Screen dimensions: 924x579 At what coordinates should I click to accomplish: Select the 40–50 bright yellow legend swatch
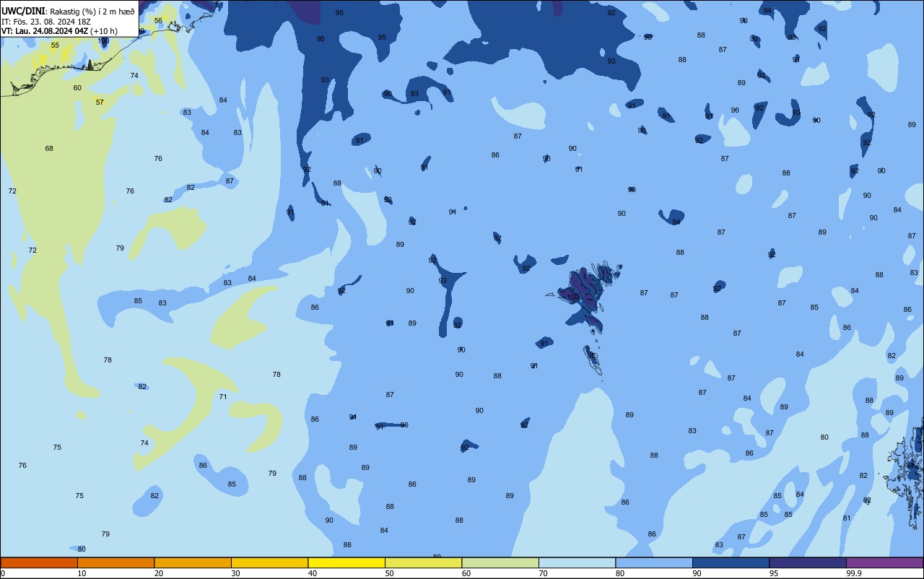[x=346, y=562]
